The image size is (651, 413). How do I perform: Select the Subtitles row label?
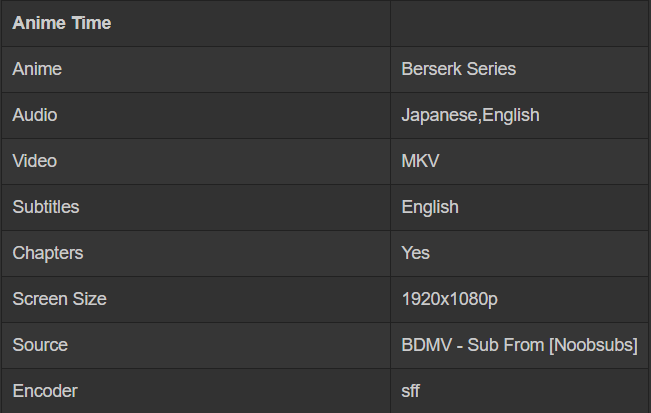coord(46,207)
